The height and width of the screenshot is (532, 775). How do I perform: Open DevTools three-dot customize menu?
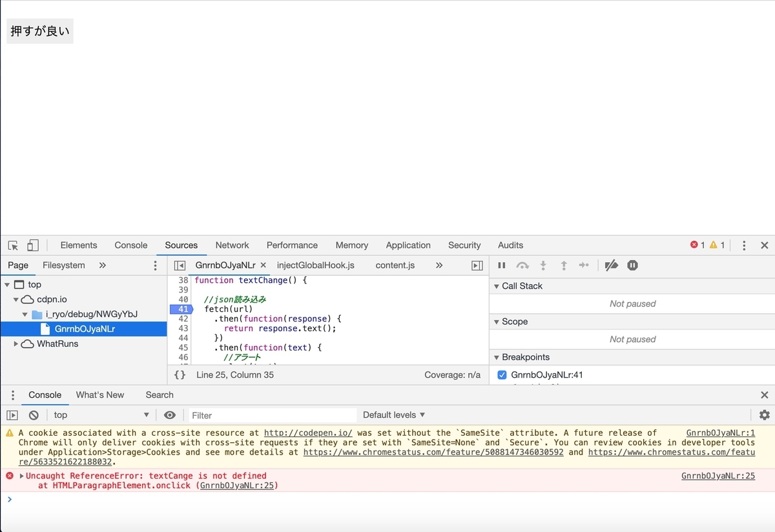pos(744,245)
